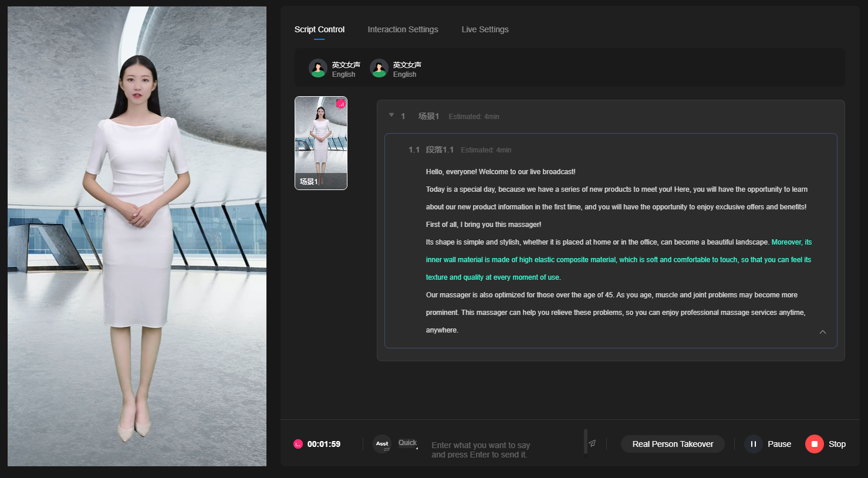This screenshot has height=478, width=868.
Task: Collapse scene 1 with the triangle arrow
Action: pyautogui.click(x=391, y=115)
